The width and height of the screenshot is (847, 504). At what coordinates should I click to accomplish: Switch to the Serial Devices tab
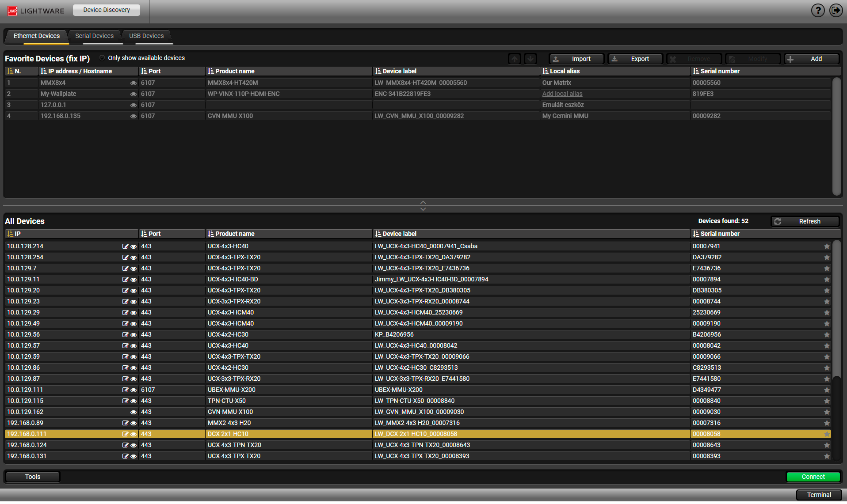pyautogui.click(x=94, y=36)
